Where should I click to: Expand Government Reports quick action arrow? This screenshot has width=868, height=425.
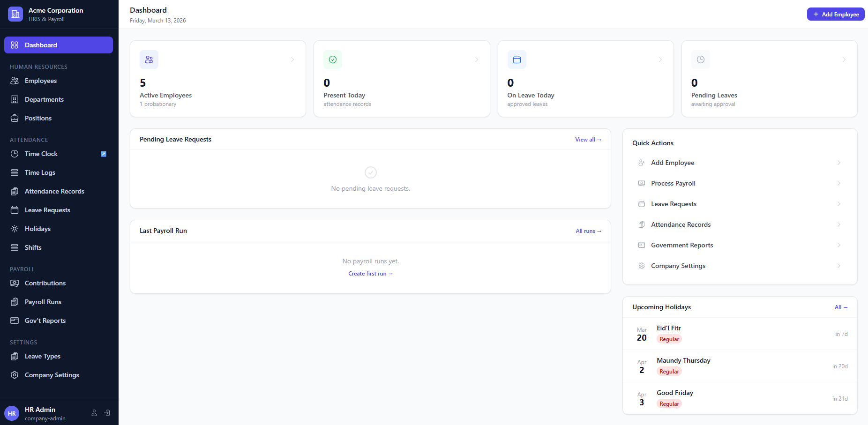coord(838,245)
